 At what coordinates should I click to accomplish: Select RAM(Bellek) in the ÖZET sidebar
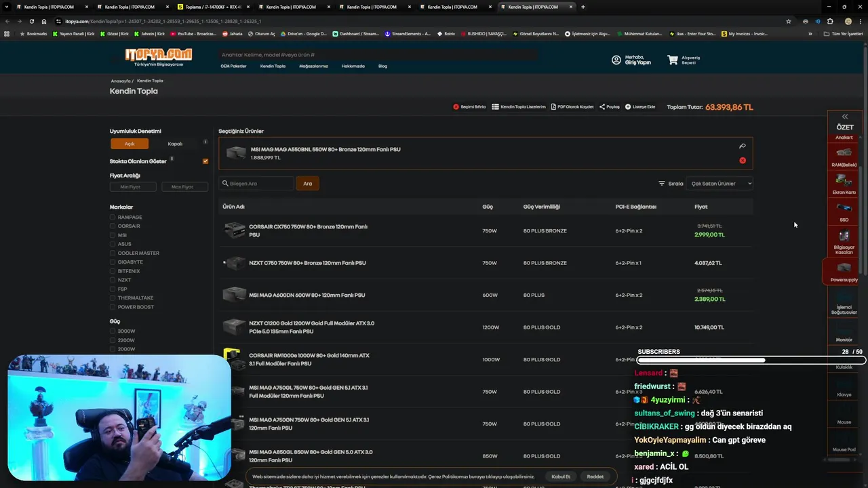coord(844,156)
